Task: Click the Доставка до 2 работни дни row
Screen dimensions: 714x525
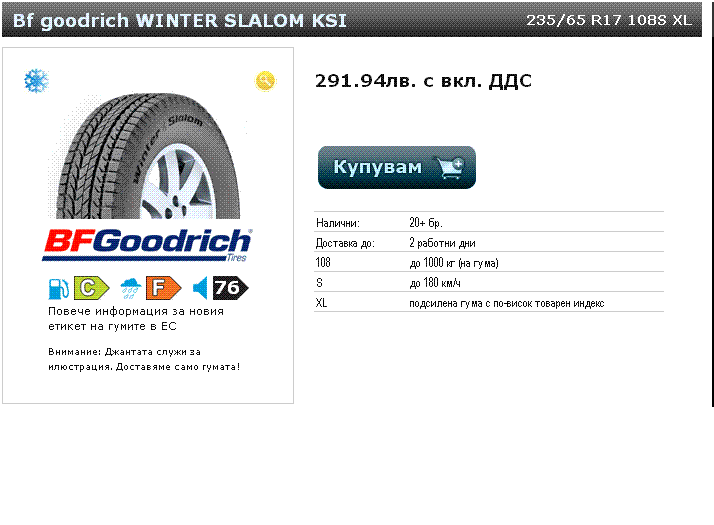Action: [x=489, y=242]
